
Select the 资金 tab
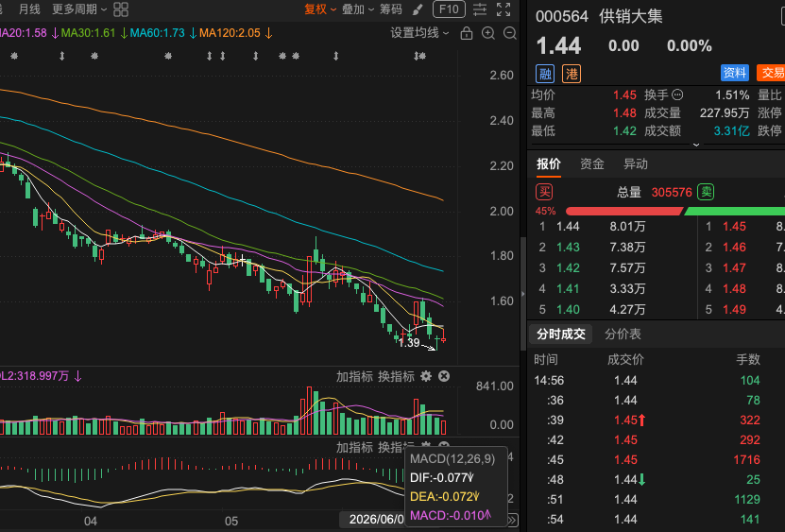591,164
